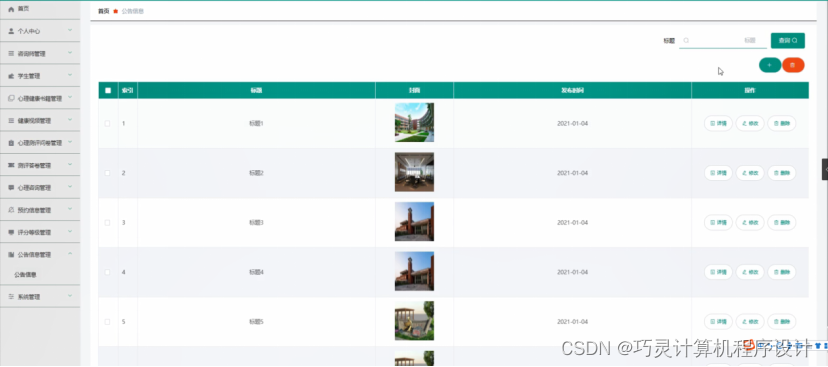Viewport: 828px width, 367px height.
Task: Check the checkbox for row 2
Action: (108, 173)
